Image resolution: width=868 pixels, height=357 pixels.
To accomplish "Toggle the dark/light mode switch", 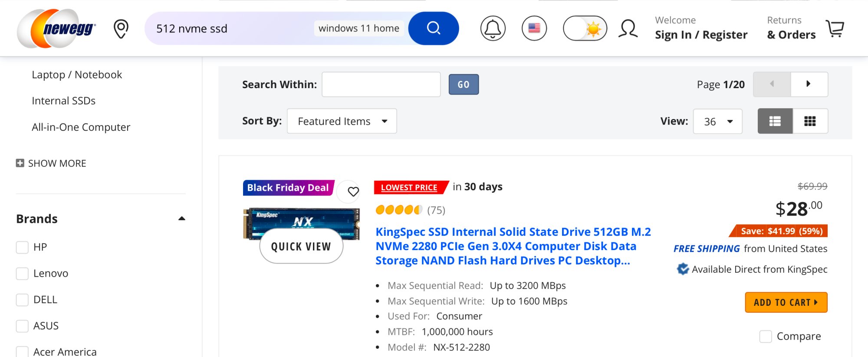I will point(585,29).
